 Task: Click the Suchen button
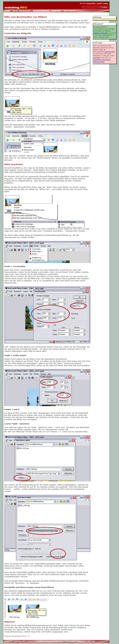pyautogui.click(x=105, y=7)
